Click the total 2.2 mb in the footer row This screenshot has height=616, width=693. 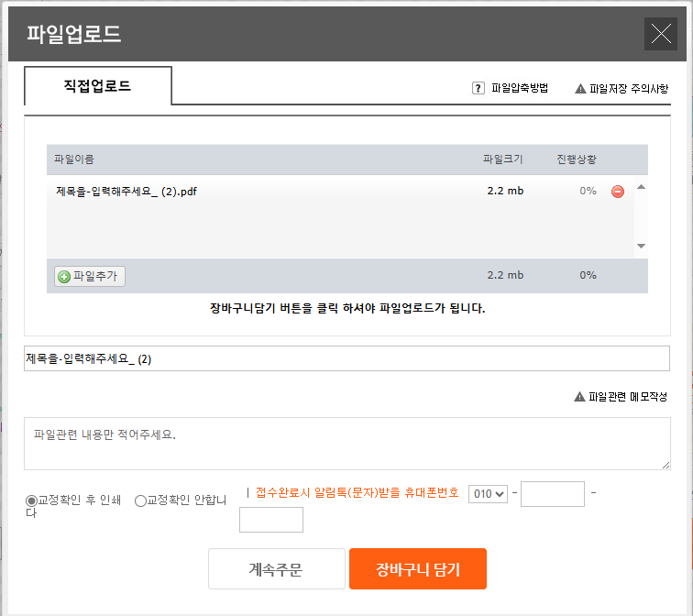point(505,275)
